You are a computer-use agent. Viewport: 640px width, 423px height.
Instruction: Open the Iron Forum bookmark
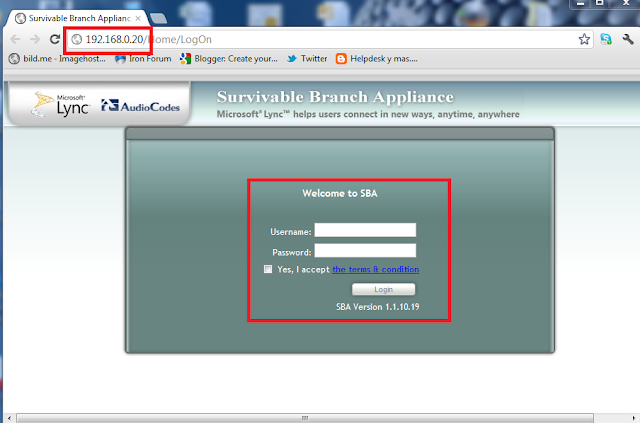143,59
